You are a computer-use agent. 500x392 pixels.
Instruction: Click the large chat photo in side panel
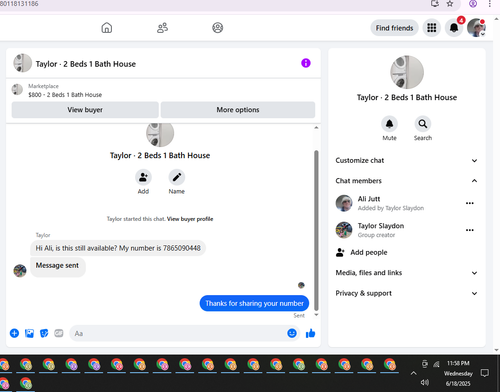point(407,72)
